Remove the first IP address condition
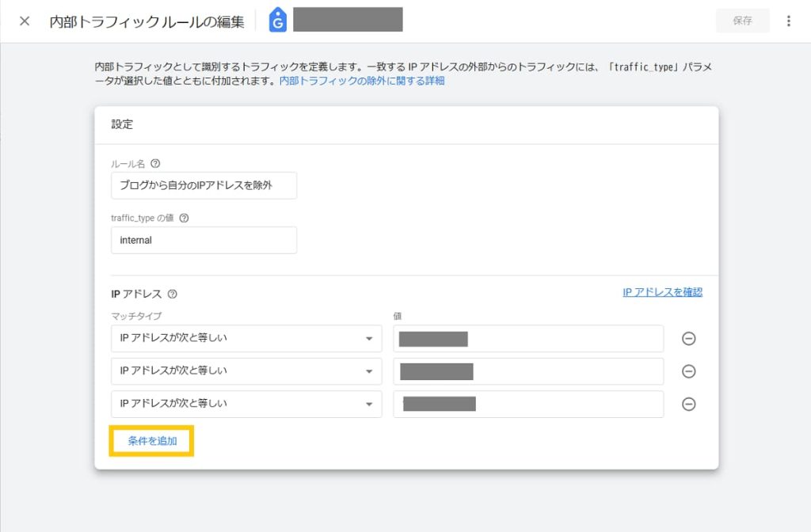The width and height of the screenshot is (811, 532). (x=689, y=339)
